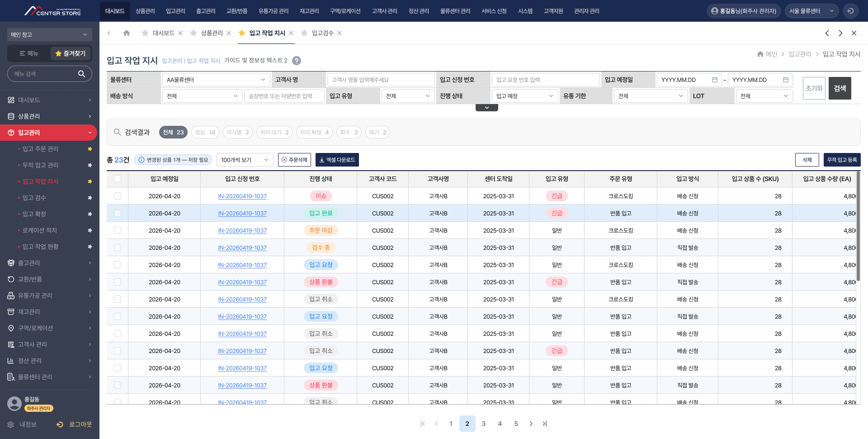Filter results by 미식별 2 chip
Viewport: 868px width, 439px height.
pos(238,132)
